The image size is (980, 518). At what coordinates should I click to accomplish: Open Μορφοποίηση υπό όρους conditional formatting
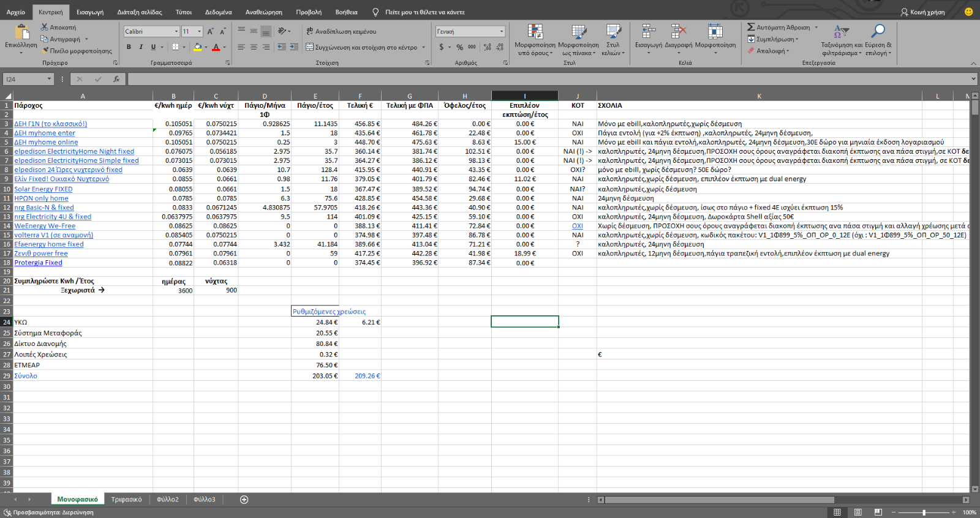coord(535,40)
